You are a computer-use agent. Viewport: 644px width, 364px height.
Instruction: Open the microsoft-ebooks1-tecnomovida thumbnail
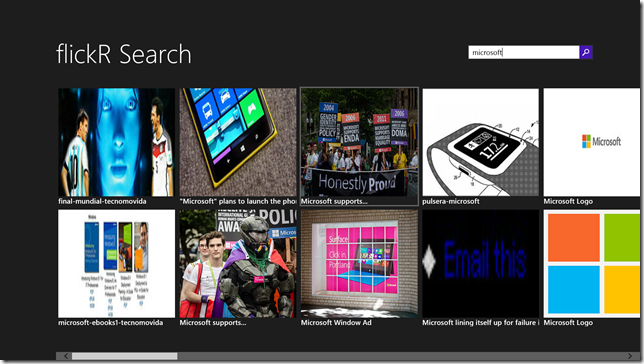116,264
